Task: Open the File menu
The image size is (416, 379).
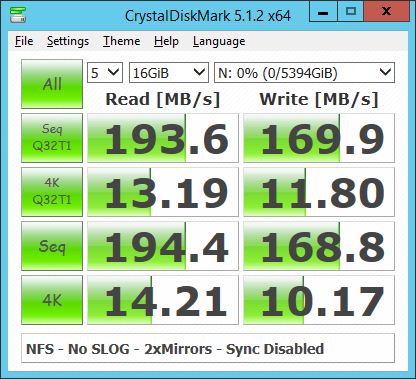Action: 24,41
